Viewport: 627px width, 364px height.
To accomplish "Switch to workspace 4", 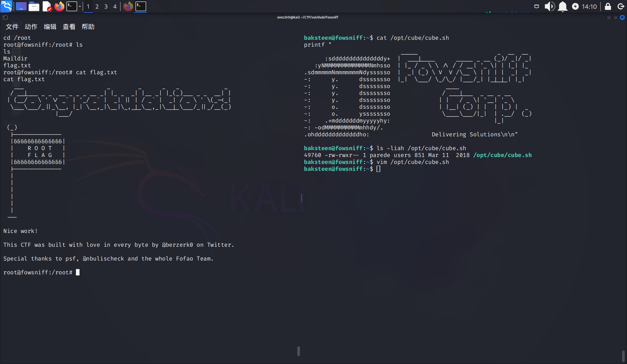I will pos(115,6).
